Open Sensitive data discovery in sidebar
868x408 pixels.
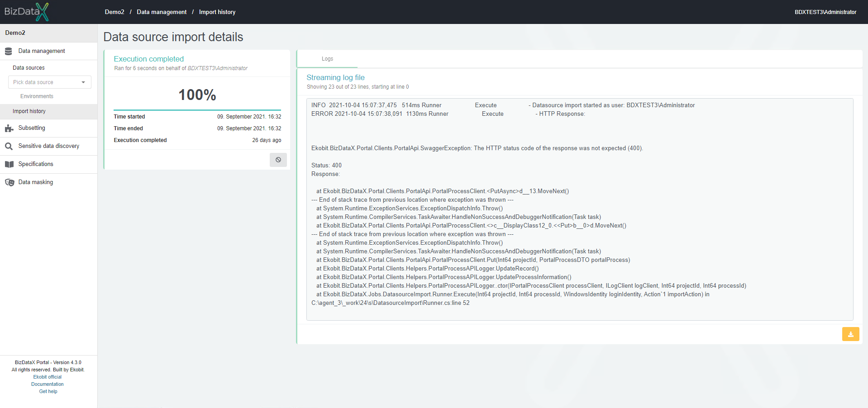click(x=48, y=146)
